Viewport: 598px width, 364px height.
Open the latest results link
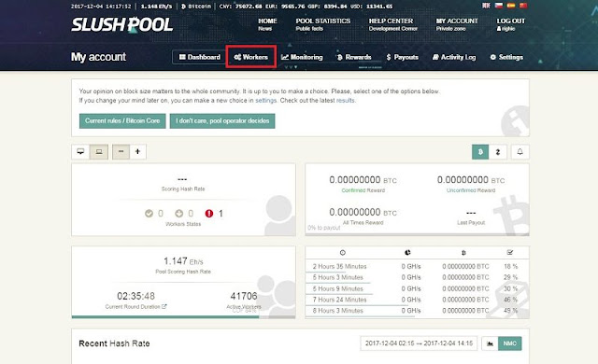coord(345,101)
